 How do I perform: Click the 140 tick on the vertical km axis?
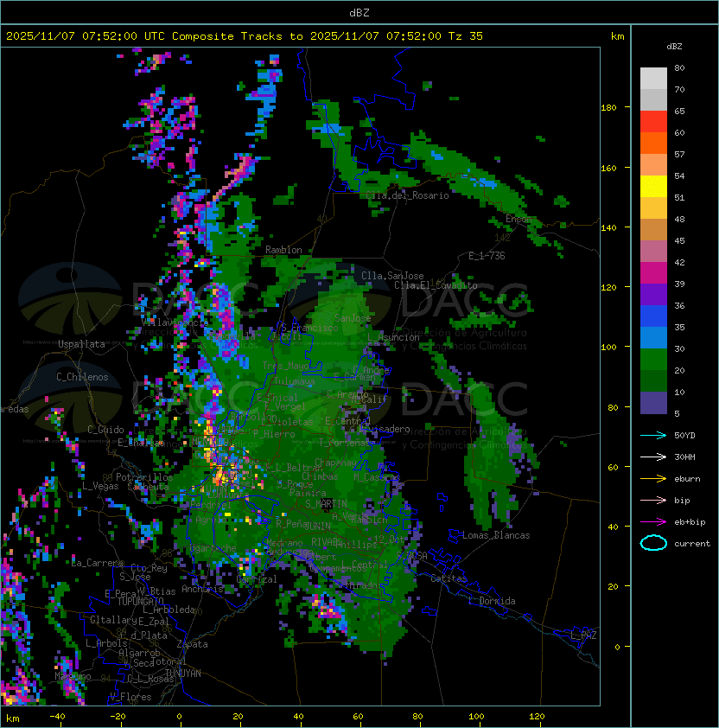coord(608,227)
